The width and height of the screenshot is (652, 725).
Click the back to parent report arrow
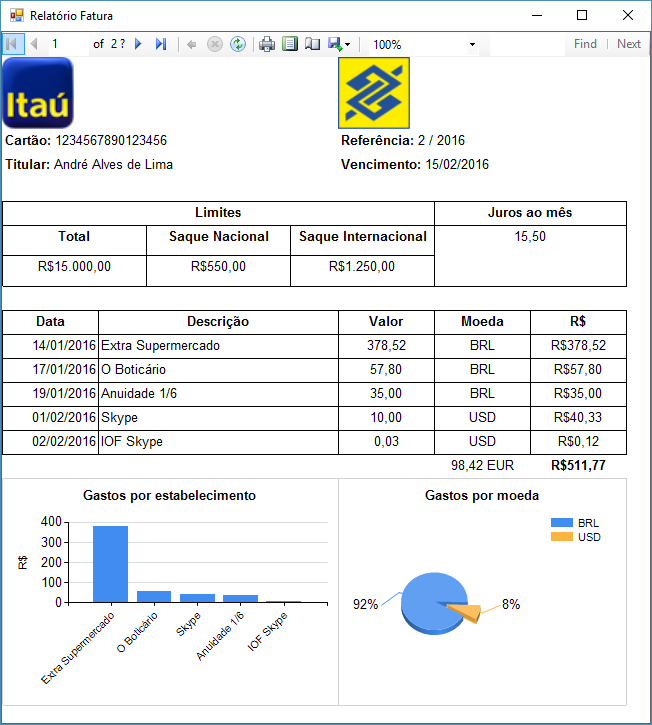192,44
